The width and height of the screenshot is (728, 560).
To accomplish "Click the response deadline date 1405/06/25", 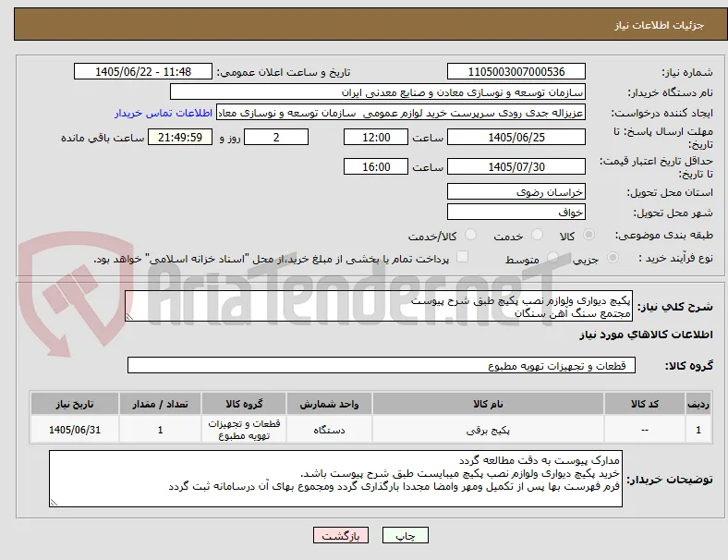I will coord(516,138).
